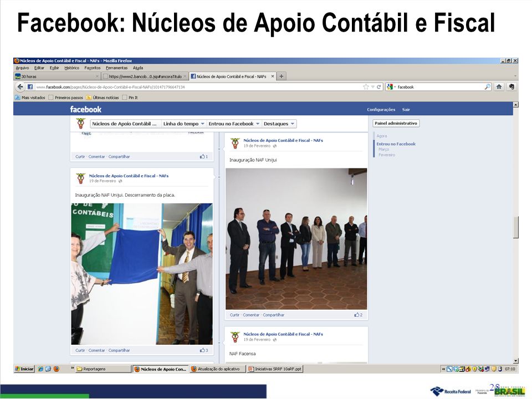
Task: Click Comentar under Descerramento da placa photo
Action: tap(96, 350)
